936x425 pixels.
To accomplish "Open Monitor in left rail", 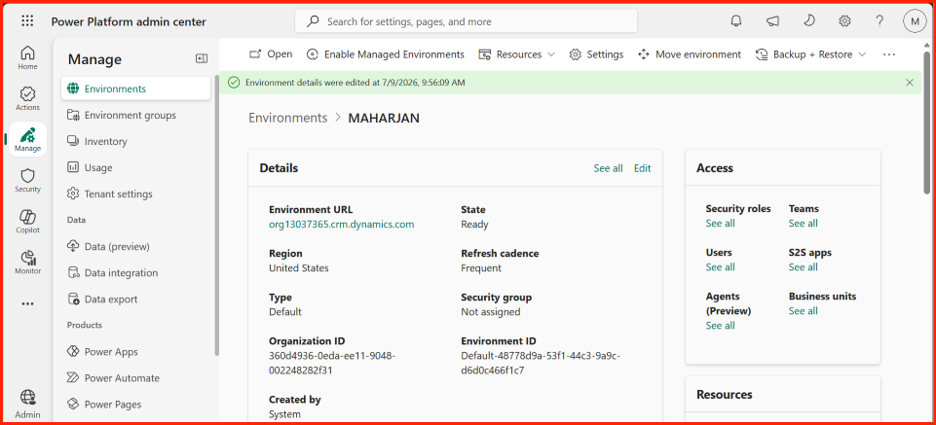I will coord(27,263).
